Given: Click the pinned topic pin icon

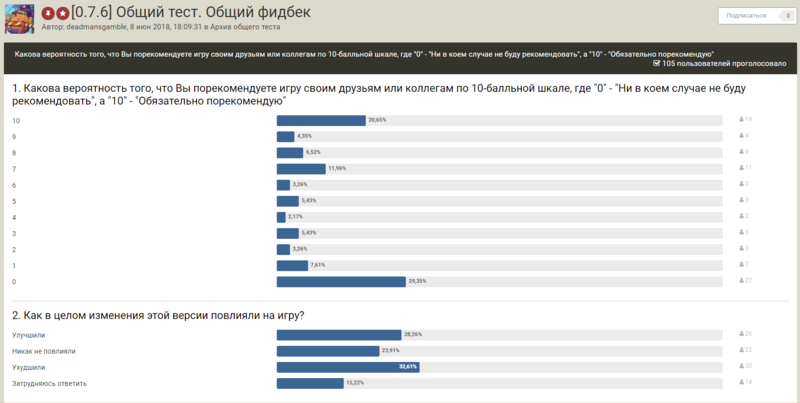Looking at the screenshot, I should pyautogui.click(x=47, y=13).
